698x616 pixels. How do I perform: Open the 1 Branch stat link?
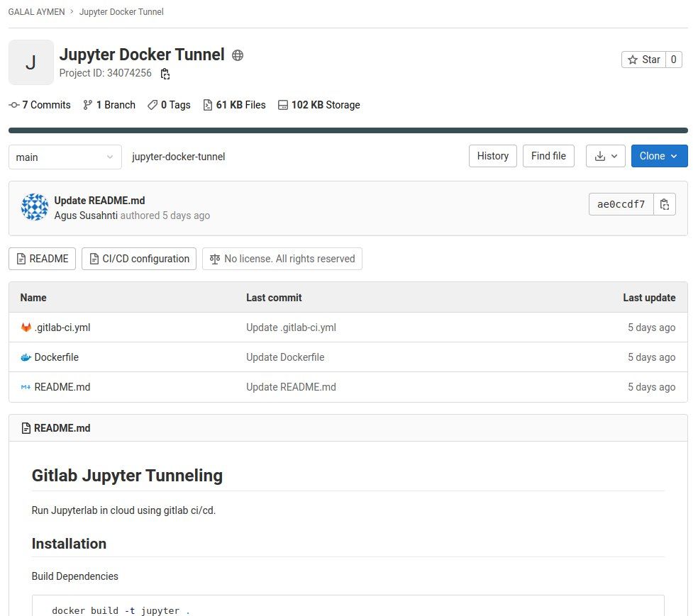click(x=109, y=105)
